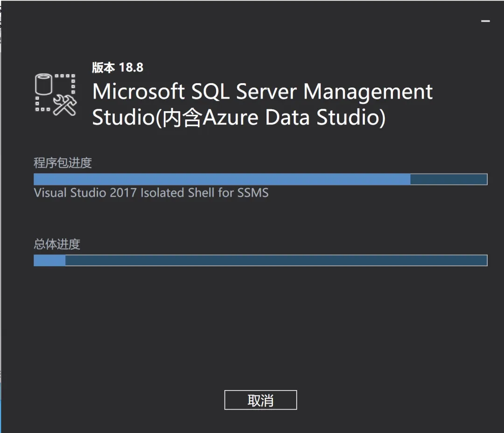The image size is (504, 433).
Task: Minimize the SSMS installer window
Action: 485,21
